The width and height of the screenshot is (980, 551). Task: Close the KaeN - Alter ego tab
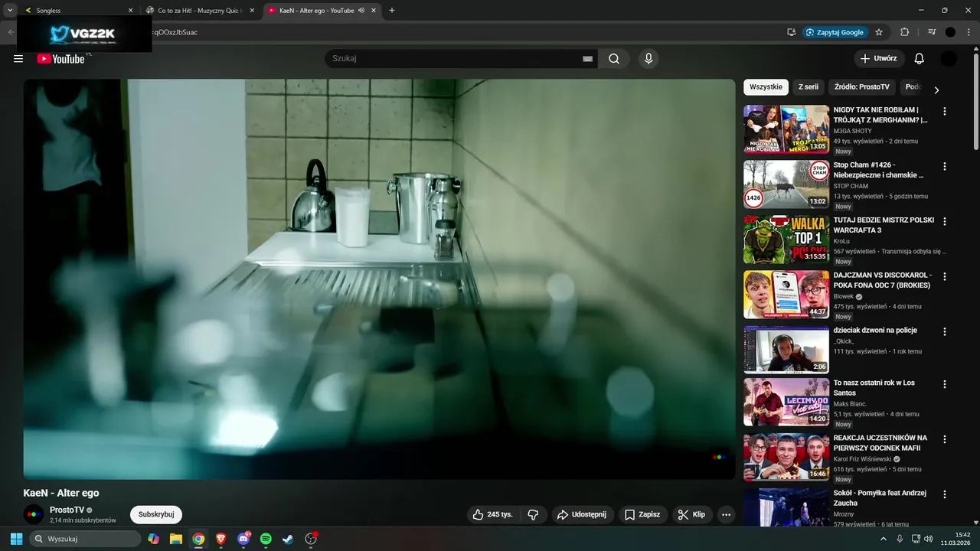[x=374, y=11]
